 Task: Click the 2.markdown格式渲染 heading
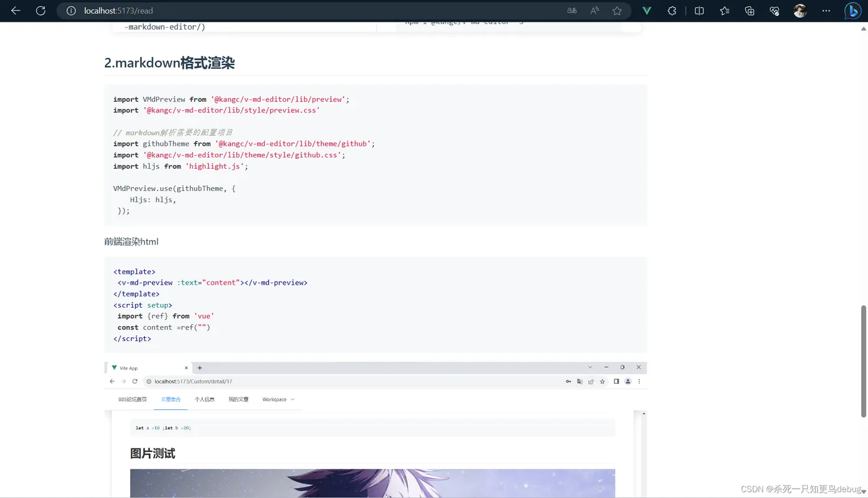click(169, 63)
